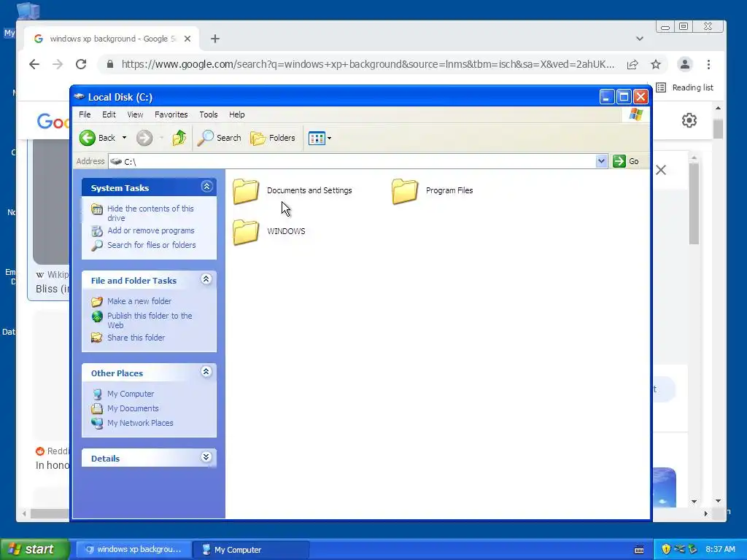Click the Search for files icon
The image size is (747, 560).
[97, 245]
